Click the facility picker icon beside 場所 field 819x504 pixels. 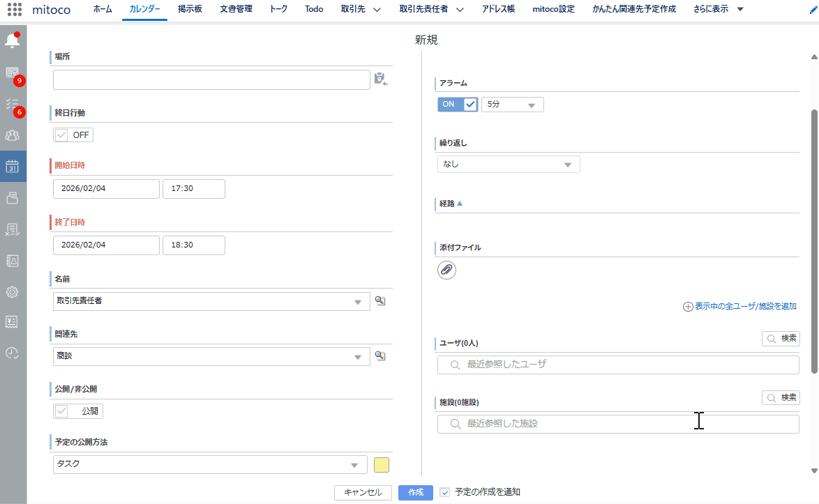click(380, 79)
